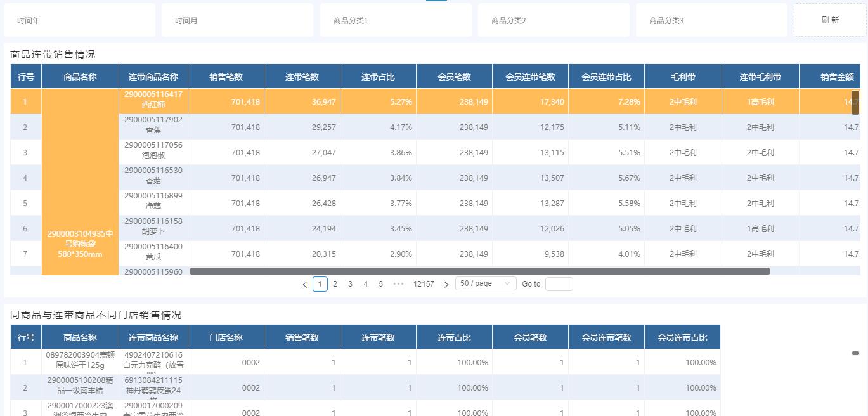The image size is (868, 416).
Task: Click the 连带占比 column header
Action: point(378,75)
